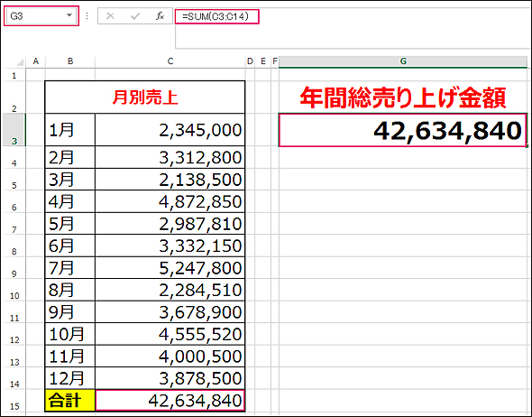The height and width of the screenshot is (417, 532).
Task: Click the three-dot formula bar handle
Action: pos(87,16)
